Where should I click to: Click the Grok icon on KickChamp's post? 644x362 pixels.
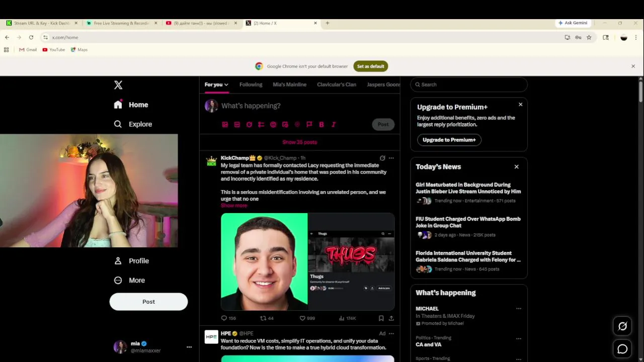coord(382,158)
